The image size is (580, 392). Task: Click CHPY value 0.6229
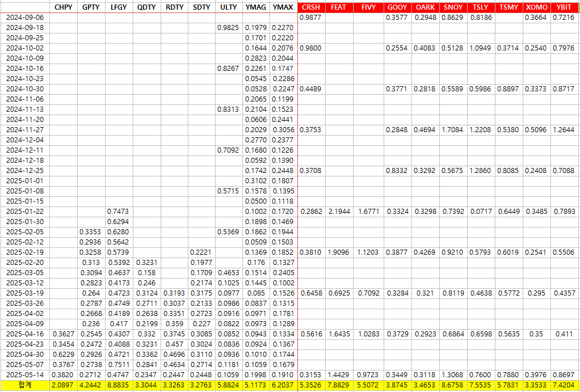click(x=63, y=355)
